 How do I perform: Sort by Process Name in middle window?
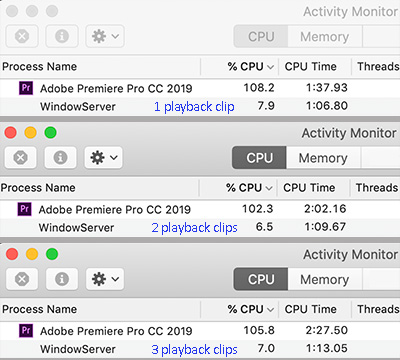(38, 188)
